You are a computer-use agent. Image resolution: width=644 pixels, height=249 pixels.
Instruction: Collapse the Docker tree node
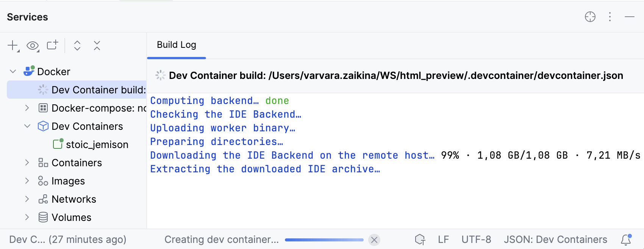(13, 71)
